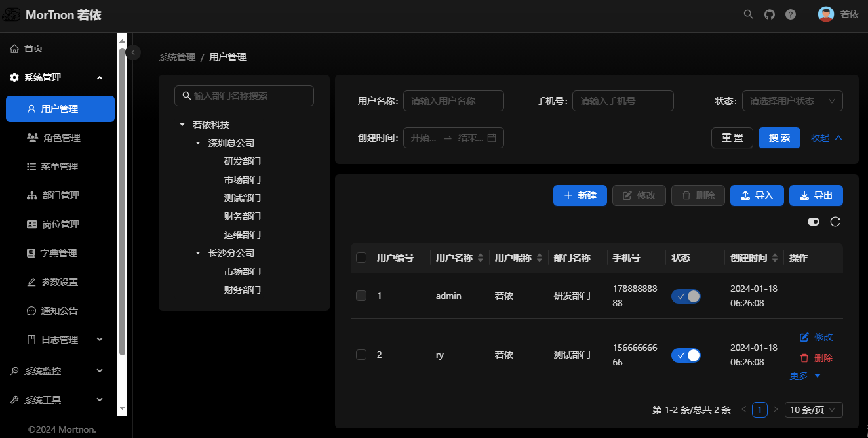
Task: Check the row checkbox for user ry
Action: [x=361, y=354]
